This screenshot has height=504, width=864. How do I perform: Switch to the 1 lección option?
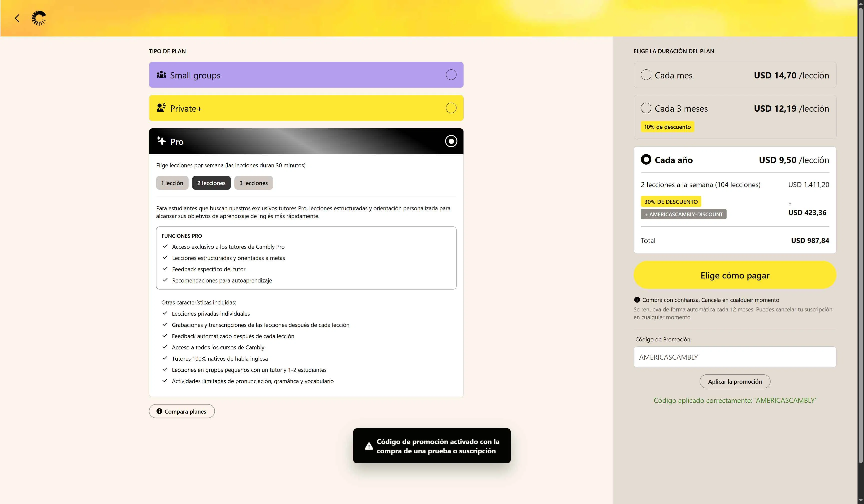point(172,183)
